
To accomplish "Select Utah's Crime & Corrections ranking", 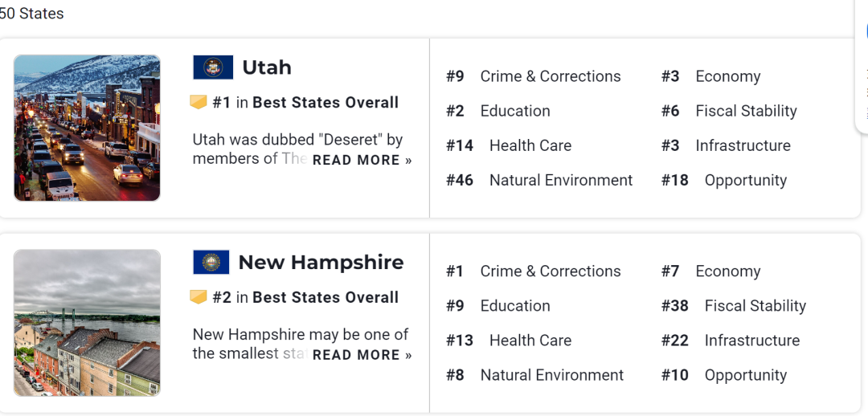I will [x=534, y=76].
